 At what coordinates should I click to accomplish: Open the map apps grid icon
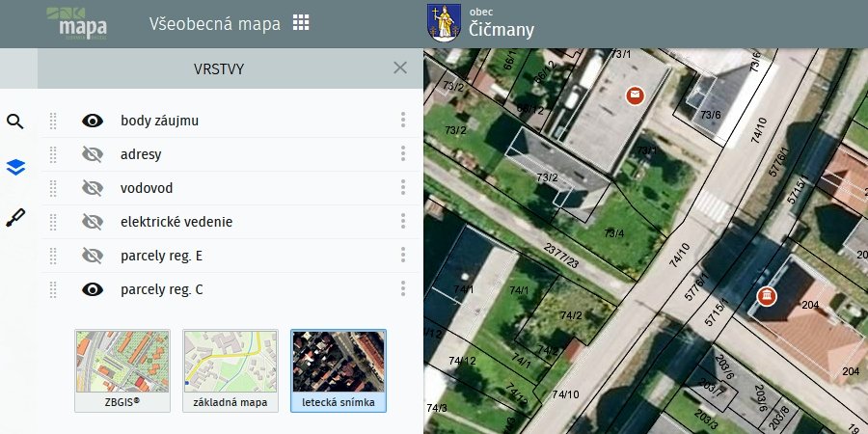(x=301, y=23)
